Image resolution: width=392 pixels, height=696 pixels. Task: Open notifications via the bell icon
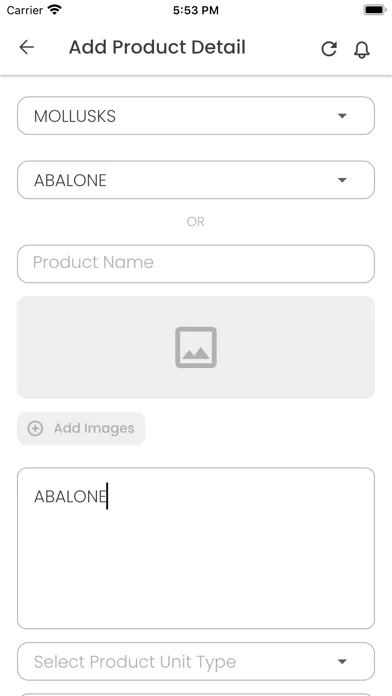(362, 50)
